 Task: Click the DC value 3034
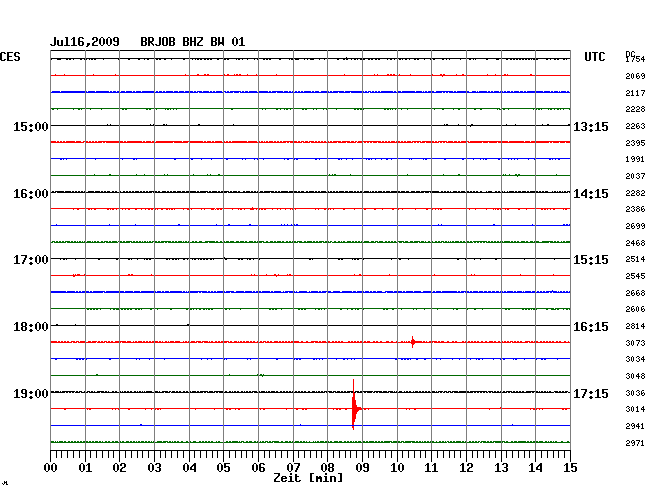[635, 359]
